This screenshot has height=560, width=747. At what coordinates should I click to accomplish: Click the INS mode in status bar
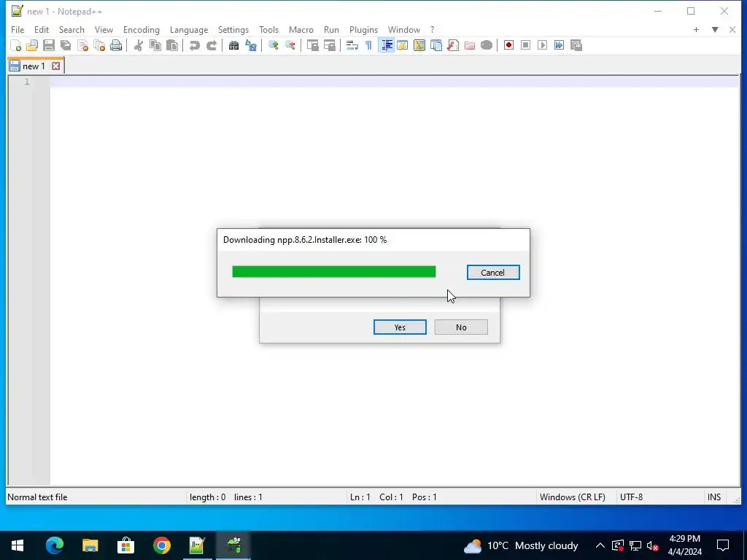pyautogui.click(x=714, y=497)
